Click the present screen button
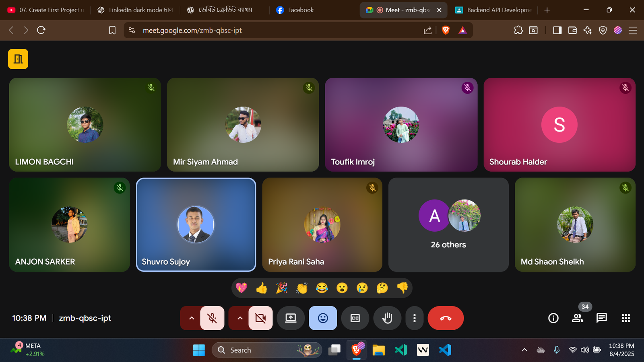Image resolution: width=644 pixels, height=362 pixels. [291, 318]
